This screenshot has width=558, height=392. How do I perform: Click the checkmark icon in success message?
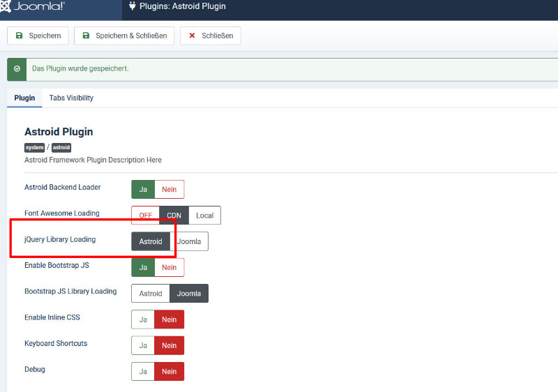click(x=17, y=68)
